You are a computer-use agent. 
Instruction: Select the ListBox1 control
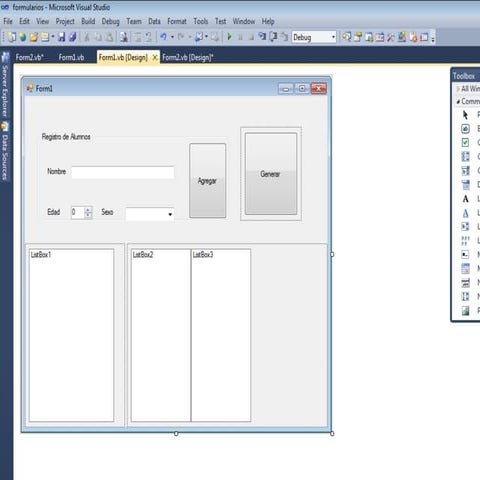pyautogui.click(x=71, y=335)
